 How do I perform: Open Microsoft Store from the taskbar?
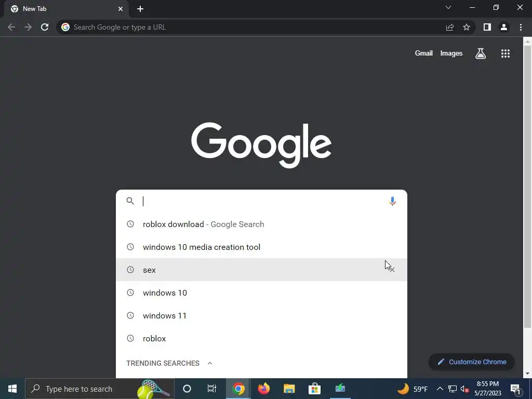tap(314, 389)
